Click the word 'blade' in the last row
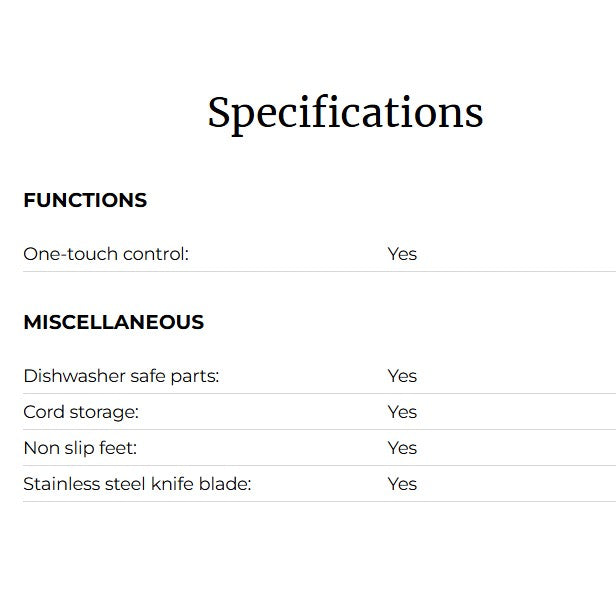 point(226,484)
